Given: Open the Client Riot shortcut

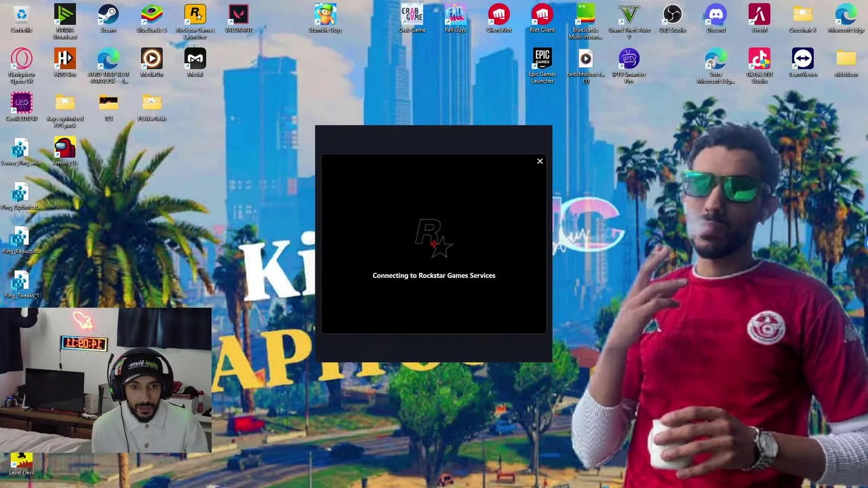Looking at the screenshot, I should 499,19.
